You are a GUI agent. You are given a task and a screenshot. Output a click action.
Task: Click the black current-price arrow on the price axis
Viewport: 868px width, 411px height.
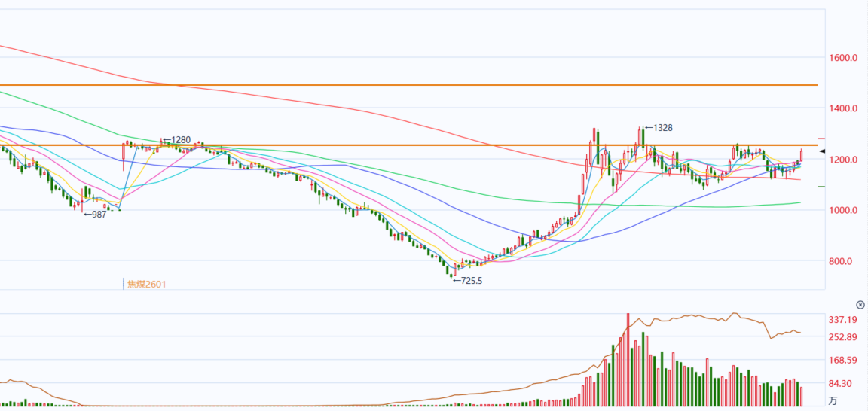pos(823,151)
